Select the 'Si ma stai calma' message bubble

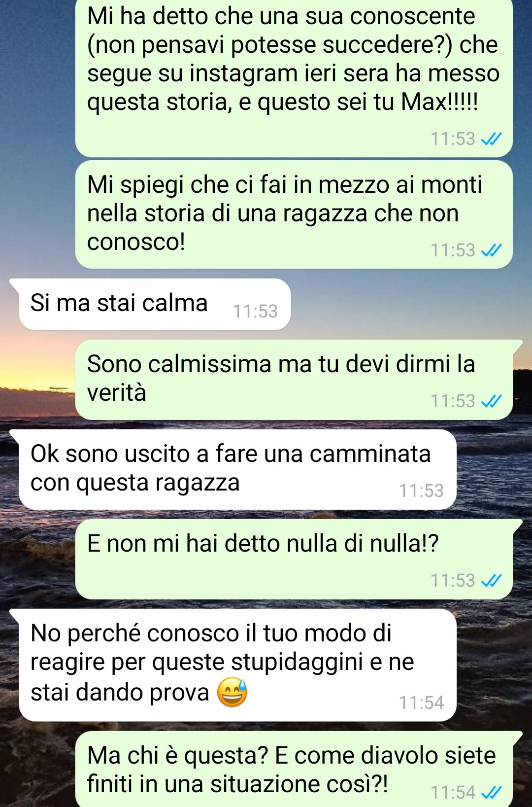155,304
